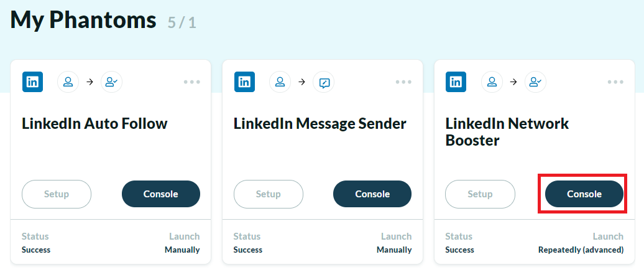Select the LinkedIn Auto Follow title
644x272 pixels.
95,123
